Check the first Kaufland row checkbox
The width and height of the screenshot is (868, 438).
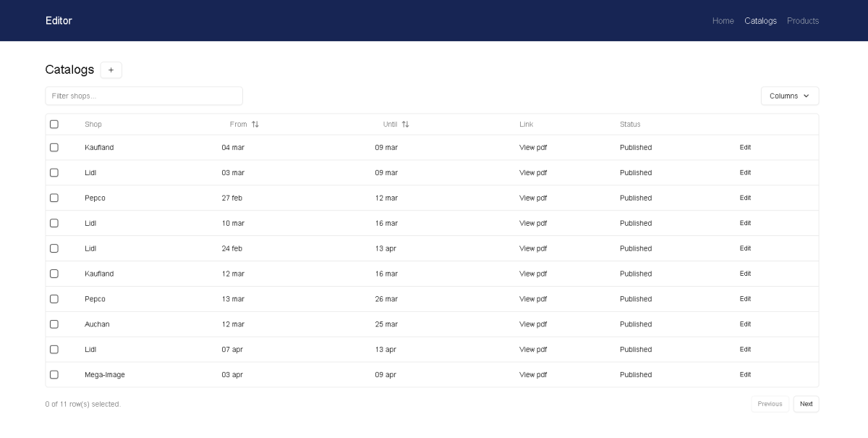[x=54, y=148]
